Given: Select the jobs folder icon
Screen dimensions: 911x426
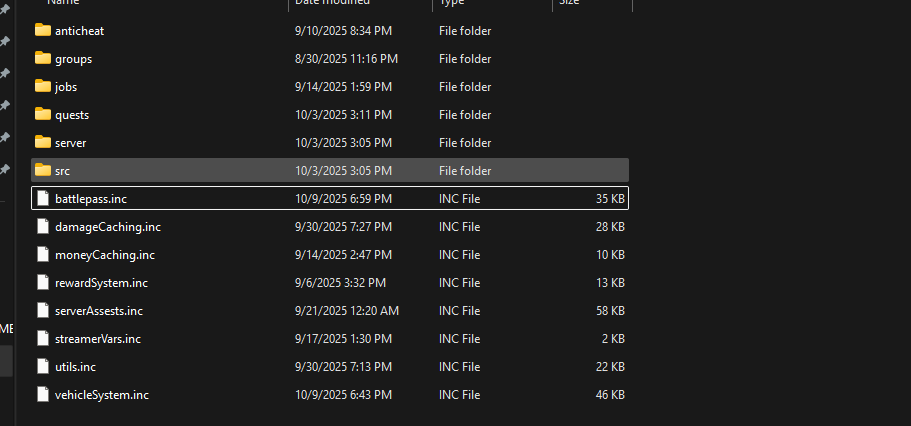Looking at the screenshot, I should (x=42, y=86).
